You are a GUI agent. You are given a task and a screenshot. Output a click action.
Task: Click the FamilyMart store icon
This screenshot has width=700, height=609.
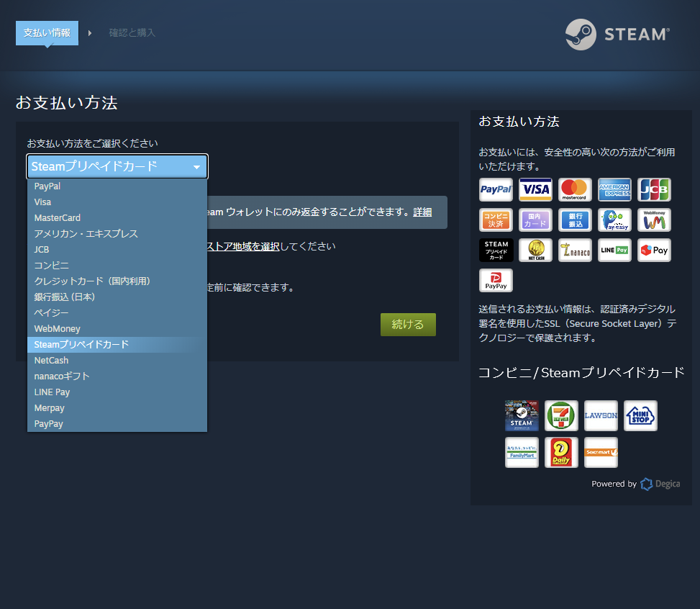(522, 452)
